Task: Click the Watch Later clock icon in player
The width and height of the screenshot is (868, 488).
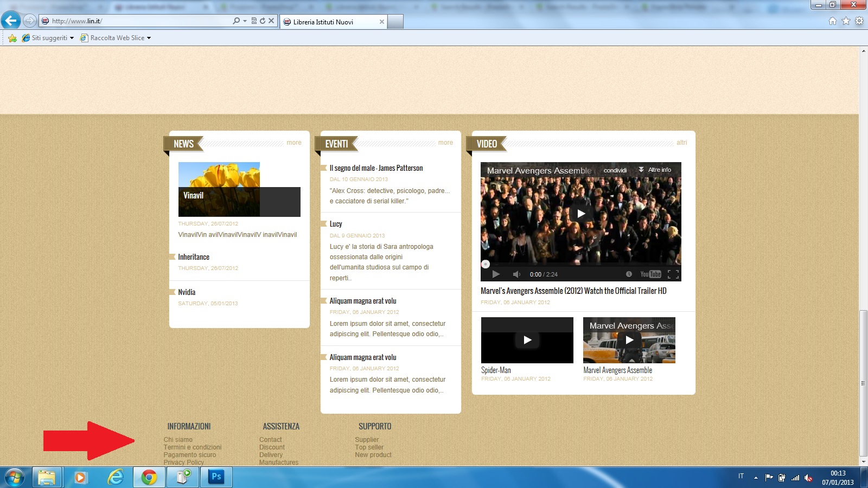Action: pos(629,274)
